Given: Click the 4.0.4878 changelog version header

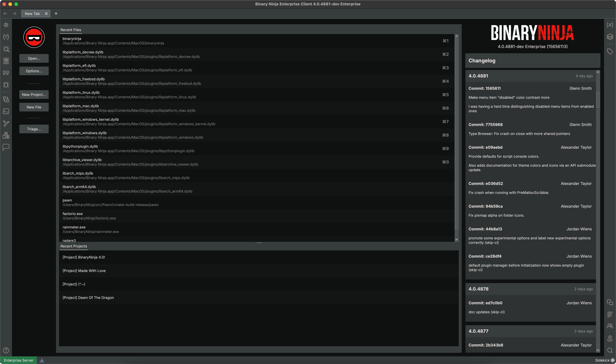Looking at the screenshot, I should [530, 289].
